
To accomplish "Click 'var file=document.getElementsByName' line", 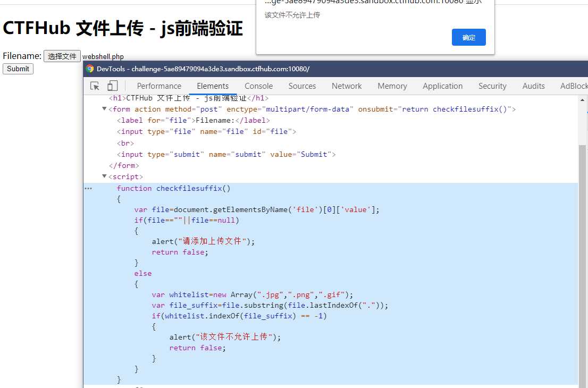I will (257, 209).
